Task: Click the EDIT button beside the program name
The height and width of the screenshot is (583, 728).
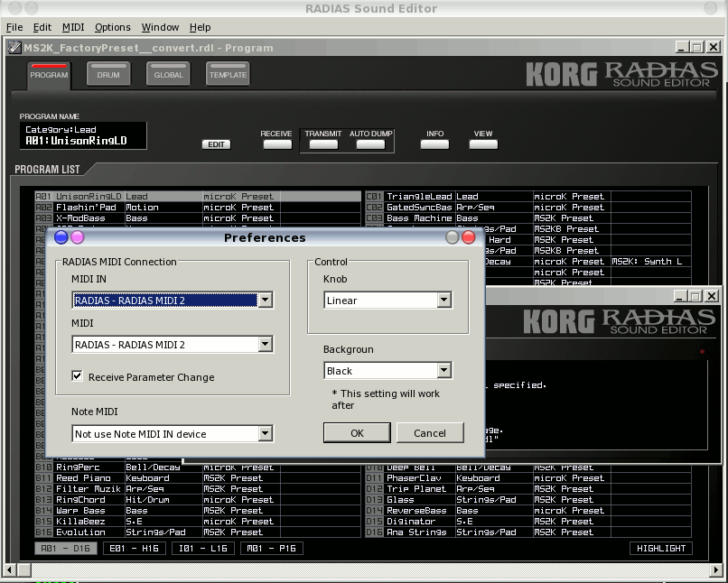Action: point(217,144)
